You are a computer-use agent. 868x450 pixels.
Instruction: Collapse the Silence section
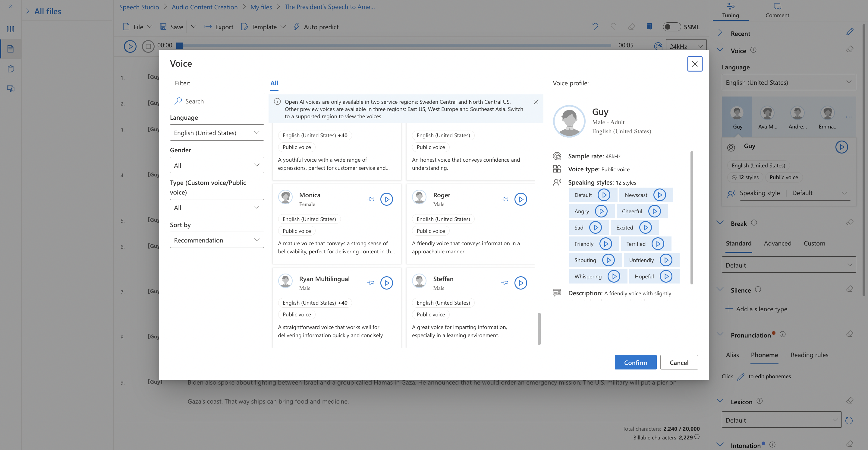point(720,289)
